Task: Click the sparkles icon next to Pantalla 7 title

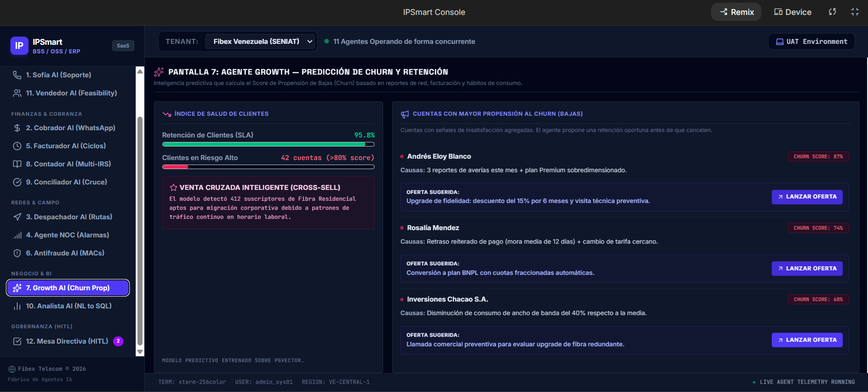Action: (159, 72)
